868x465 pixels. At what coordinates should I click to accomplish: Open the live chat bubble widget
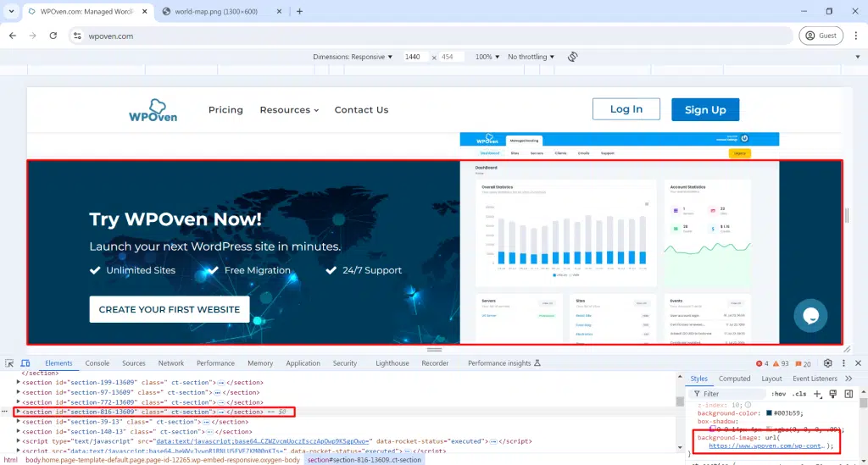810,315
